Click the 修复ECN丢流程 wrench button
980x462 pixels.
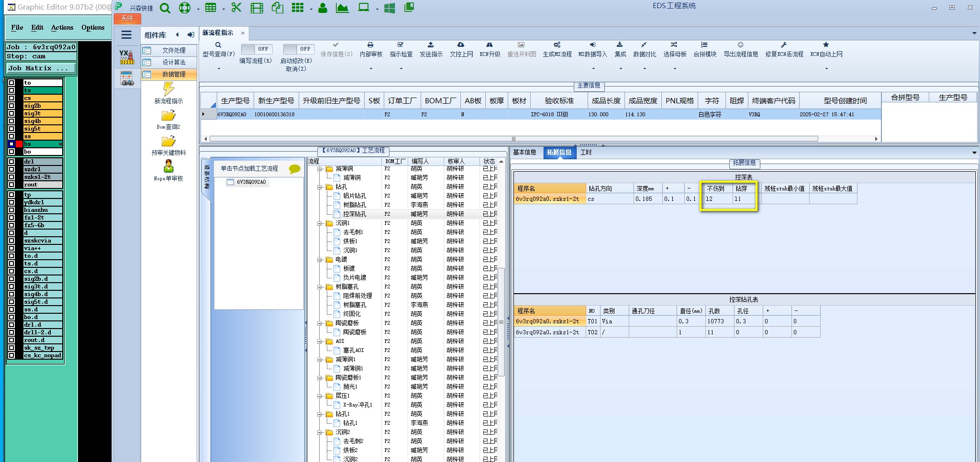[784, 50]
